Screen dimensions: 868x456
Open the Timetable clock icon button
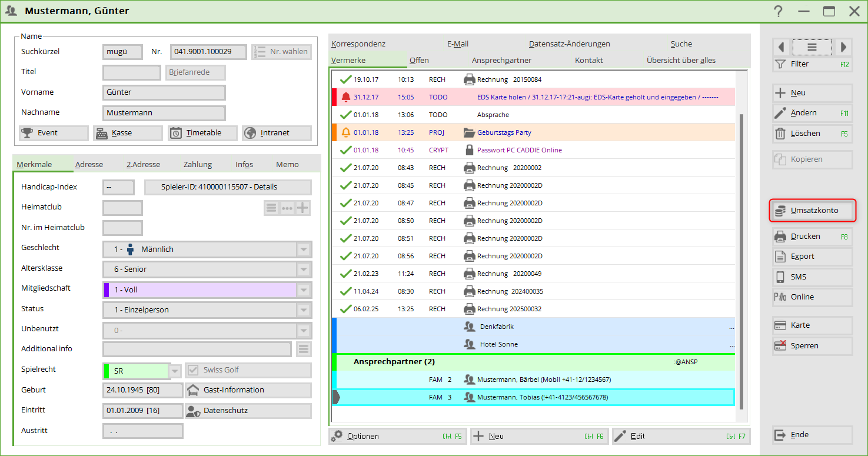[x=176, y=133]
